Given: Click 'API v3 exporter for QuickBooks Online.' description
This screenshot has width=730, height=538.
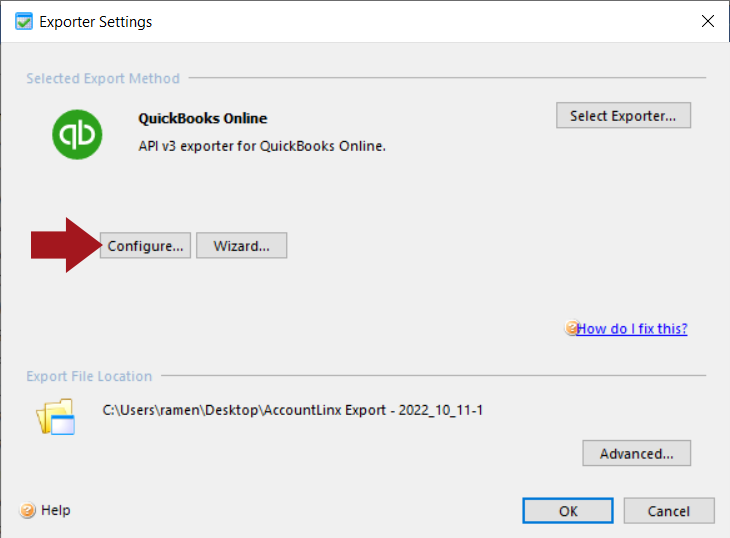Looking at the screenshot, I should (x=262, y=146).
